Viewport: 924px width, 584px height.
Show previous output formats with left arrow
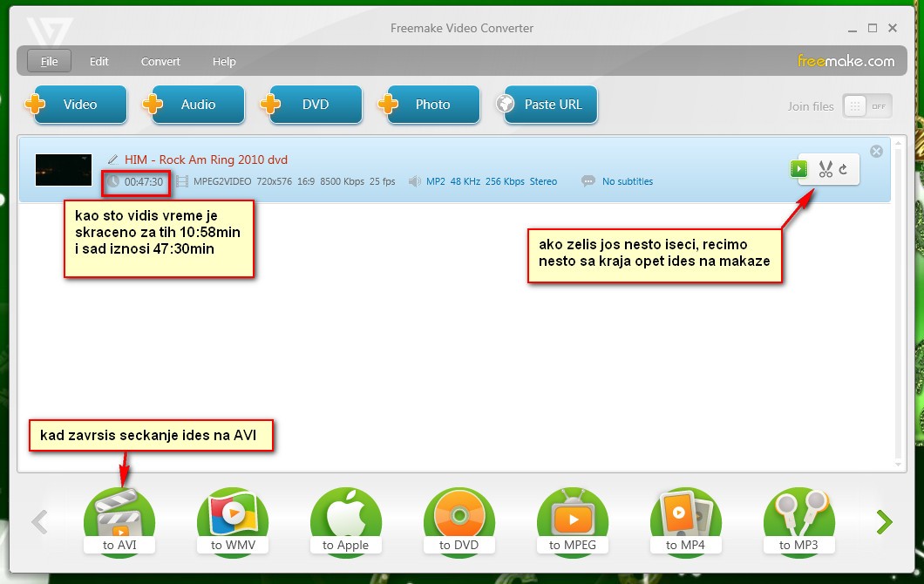39,522
